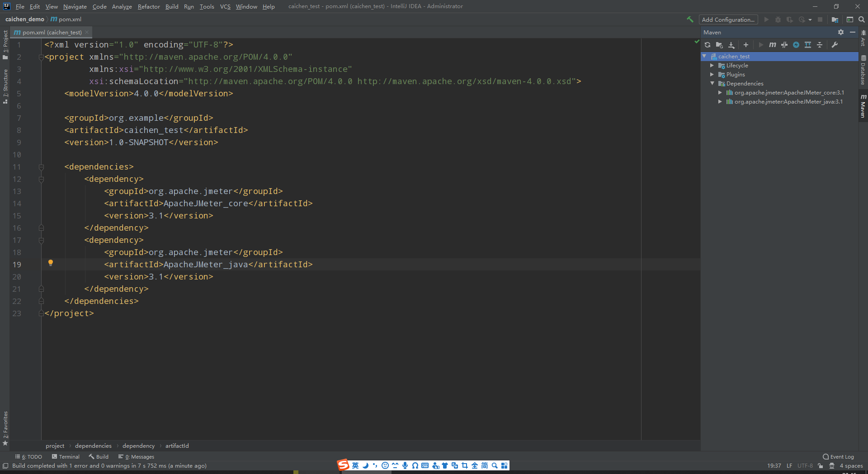
Task: Click the intention lightbulb on line 19
Action: point(51,263)
